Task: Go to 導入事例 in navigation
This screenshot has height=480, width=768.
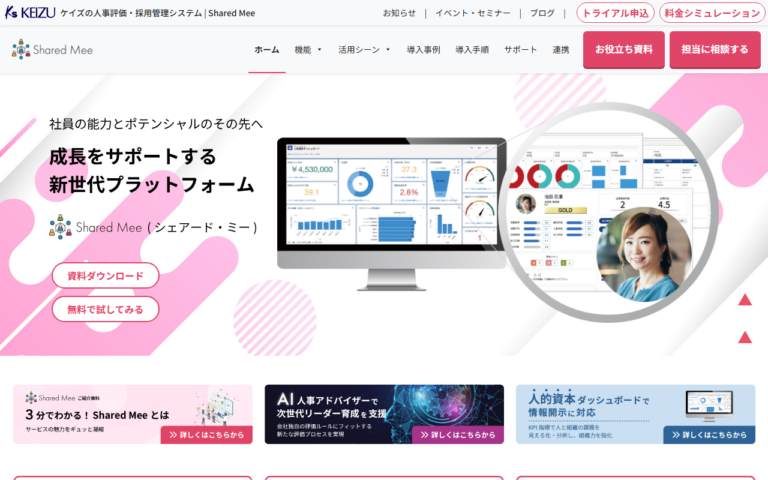Action: tap(423, 49)
